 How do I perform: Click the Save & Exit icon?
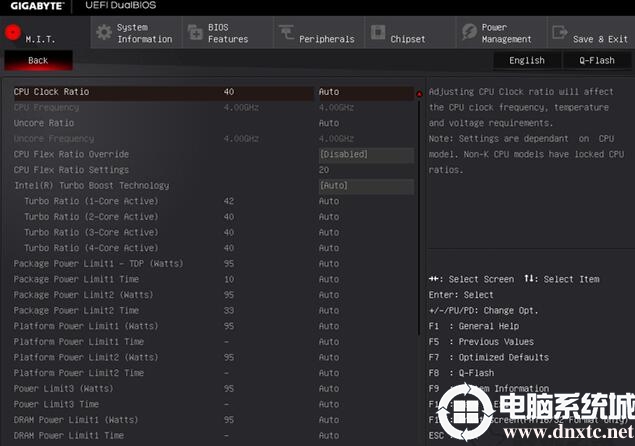click(560, 32)
